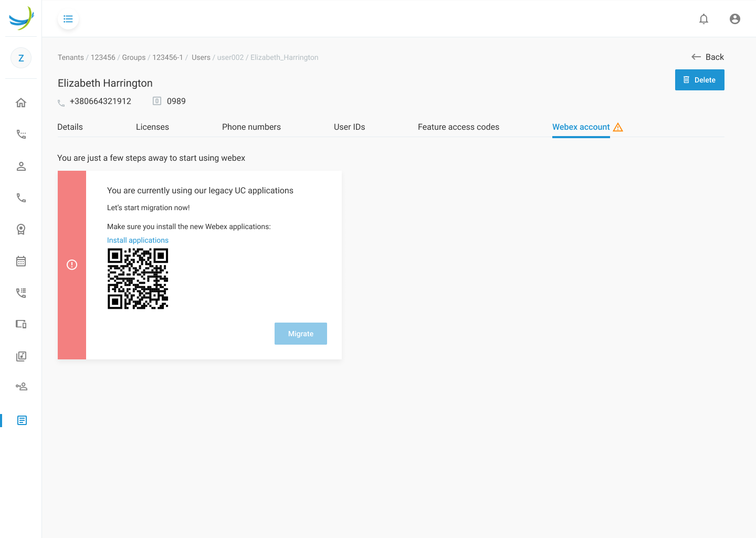The image size is (756, 538).
Task: Open the Phone numbers tab
Action: pos(251,127)
